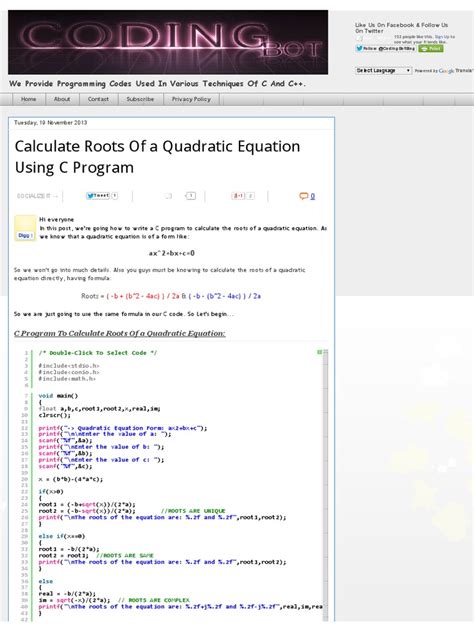Screen dimensions: 474x632
Task: Click the equation text ax^2+bx+c=0
Action: tap(172, 253)
